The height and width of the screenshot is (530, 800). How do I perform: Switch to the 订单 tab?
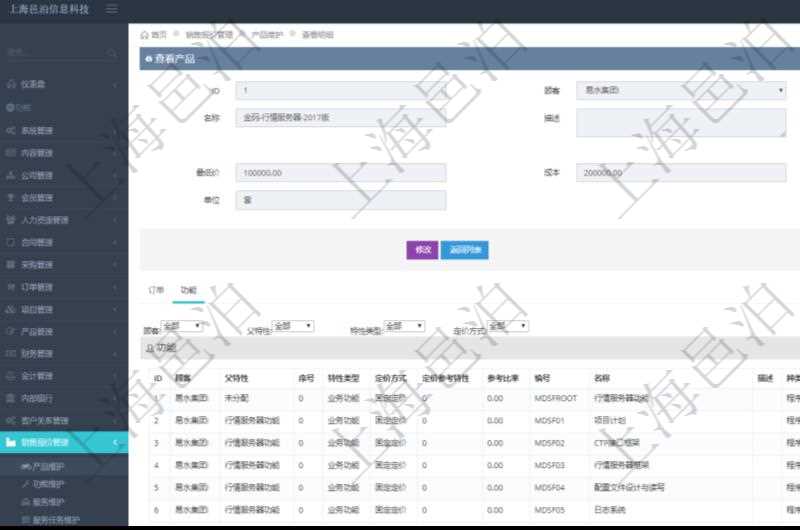click(156, 290)
